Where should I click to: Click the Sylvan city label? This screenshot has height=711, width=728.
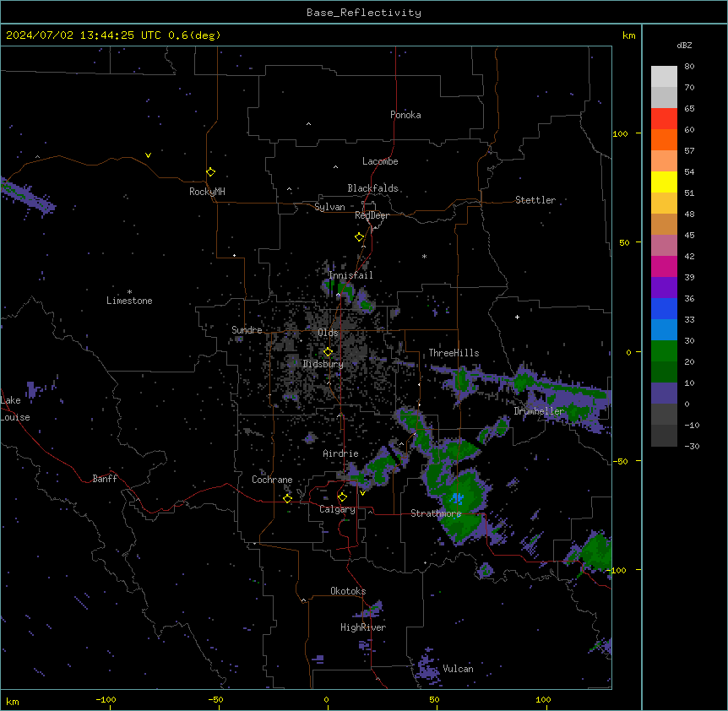[x=329, y=207]
